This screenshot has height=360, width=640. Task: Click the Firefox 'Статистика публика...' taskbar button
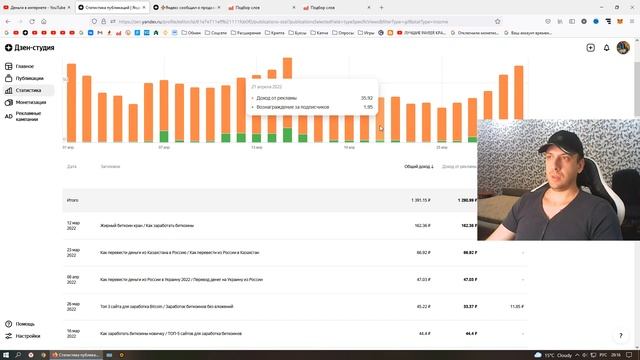click(x=76, y=355)
